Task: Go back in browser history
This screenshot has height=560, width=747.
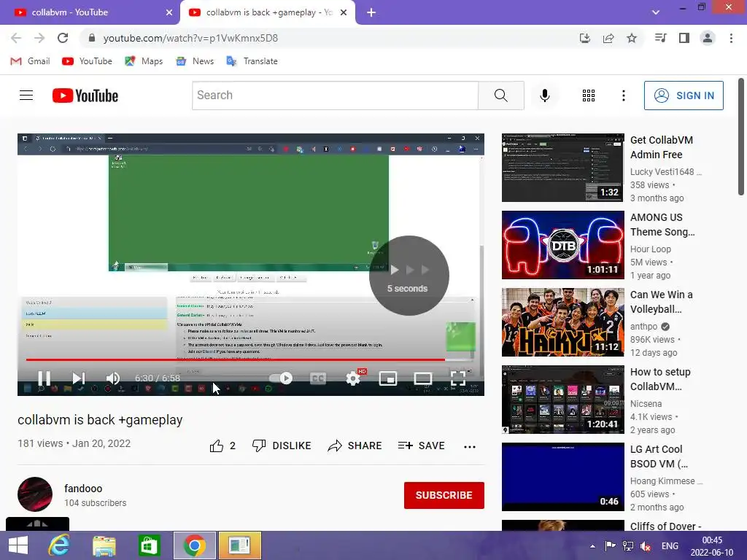Action: [x=16, y=38]
